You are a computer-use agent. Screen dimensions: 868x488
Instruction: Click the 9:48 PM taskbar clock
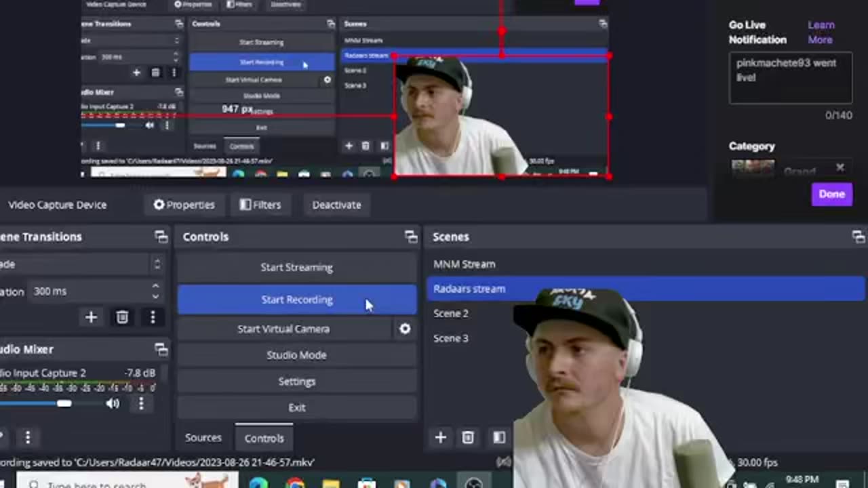(x=802, y=480)
